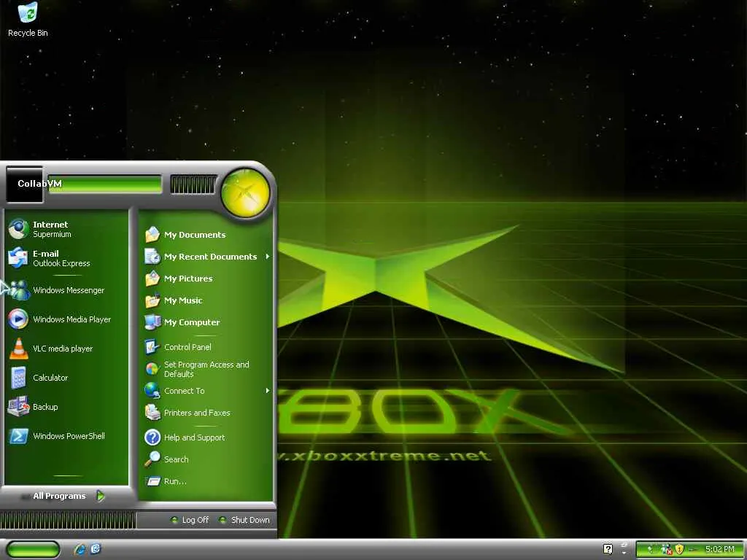The width and height of the screenshot is (747, 560).
Task: Click the green Start button
Action: pyautogui.click(x=33, y=550)
